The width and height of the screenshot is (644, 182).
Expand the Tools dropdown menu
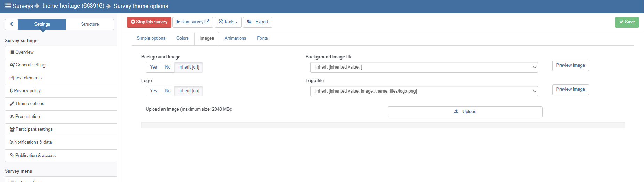click(228, 22)
